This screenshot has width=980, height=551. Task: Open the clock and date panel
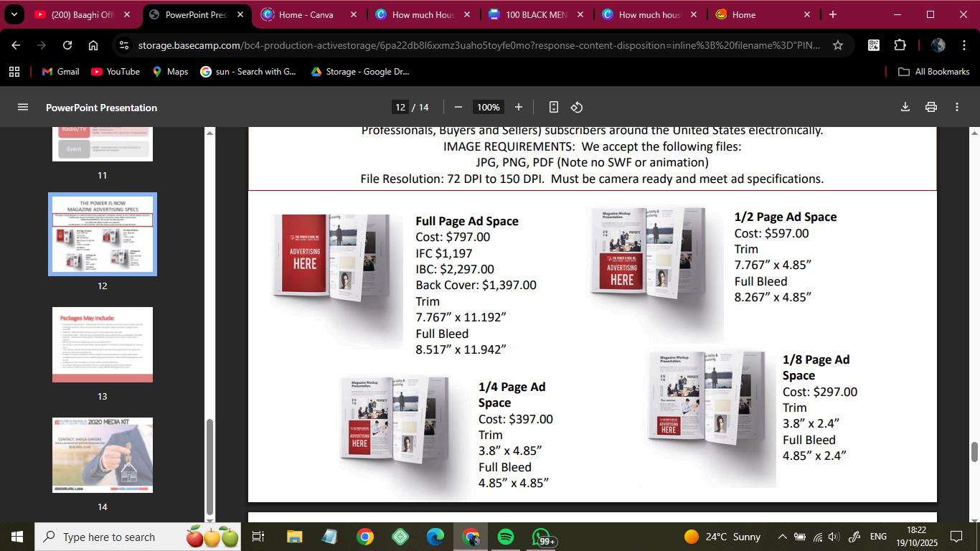pos(916,537)
